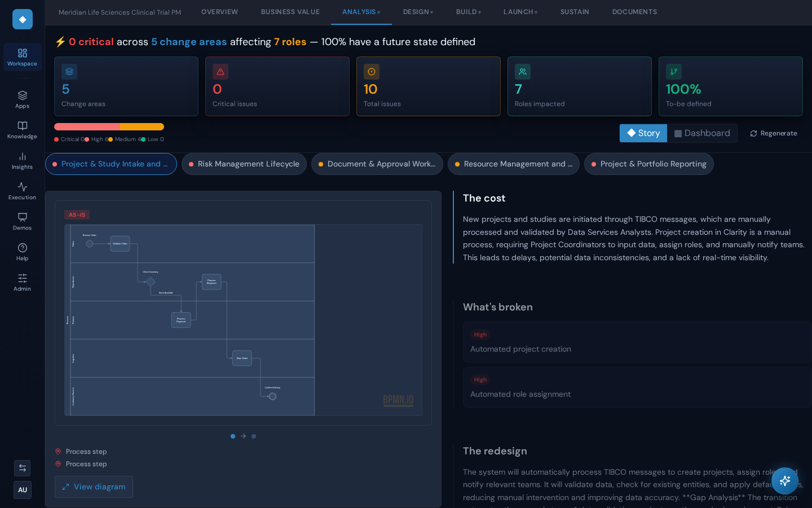812x508 pixels.
Task: Click the Critical 0 legend entry
Action: click(x=69, y=139)
